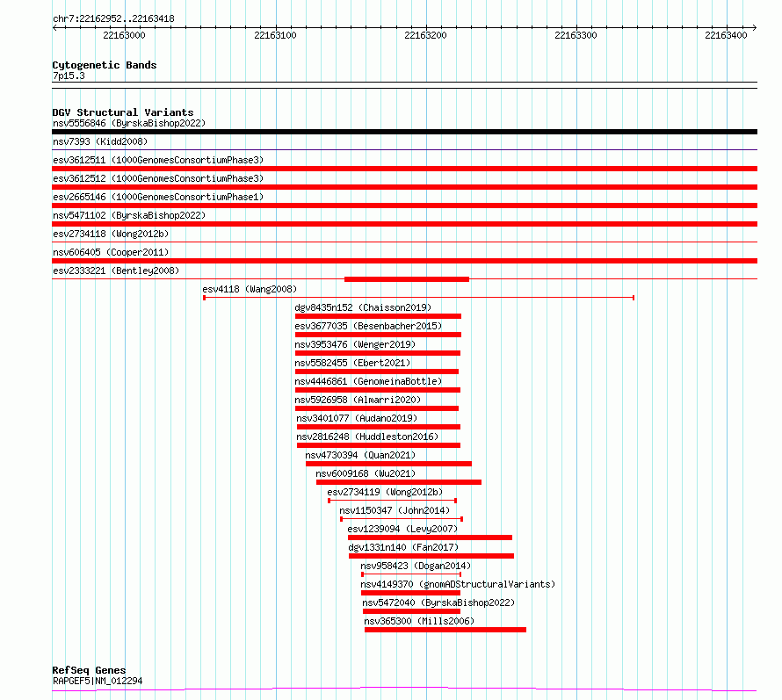
Task: Select esv2734119 (Wong2012b) label
Action: click(385, 492)
